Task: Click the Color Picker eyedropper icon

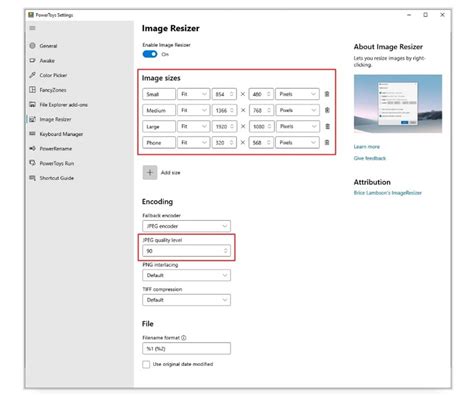Action: [x=32, y=75]
